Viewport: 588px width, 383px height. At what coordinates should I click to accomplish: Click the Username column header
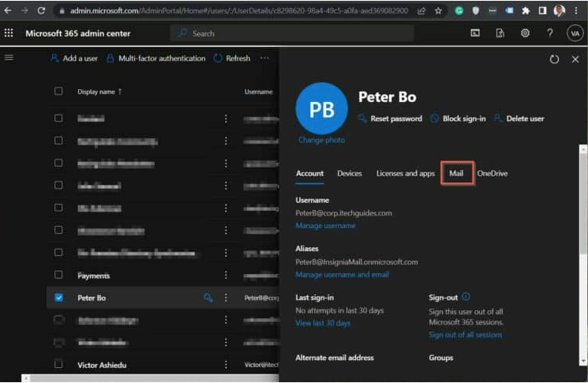(258, 92)
